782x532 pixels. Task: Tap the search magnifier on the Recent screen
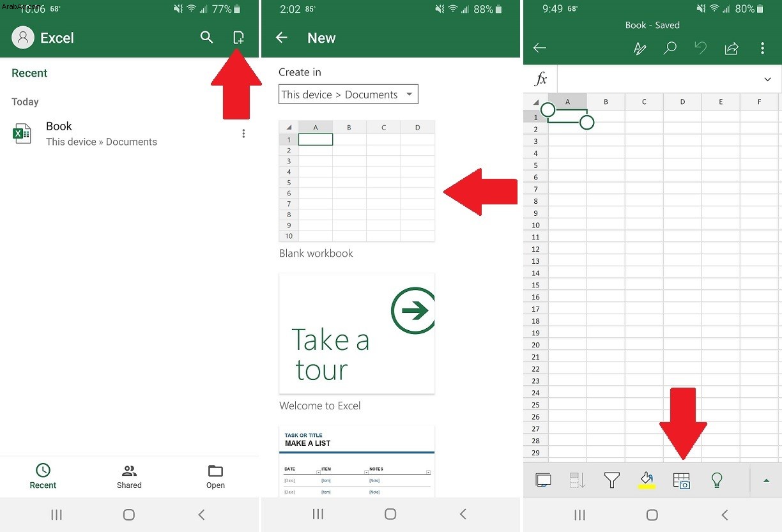[x=206, y=37]
